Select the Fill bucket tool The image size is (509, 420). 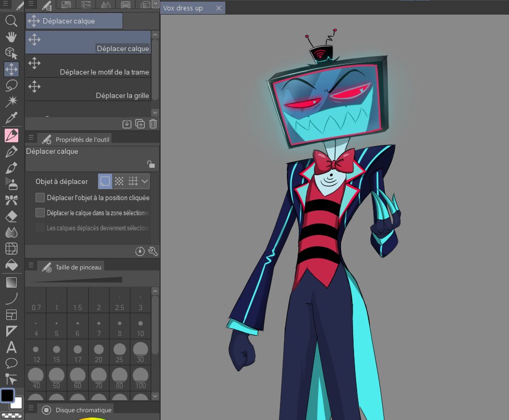11,265
